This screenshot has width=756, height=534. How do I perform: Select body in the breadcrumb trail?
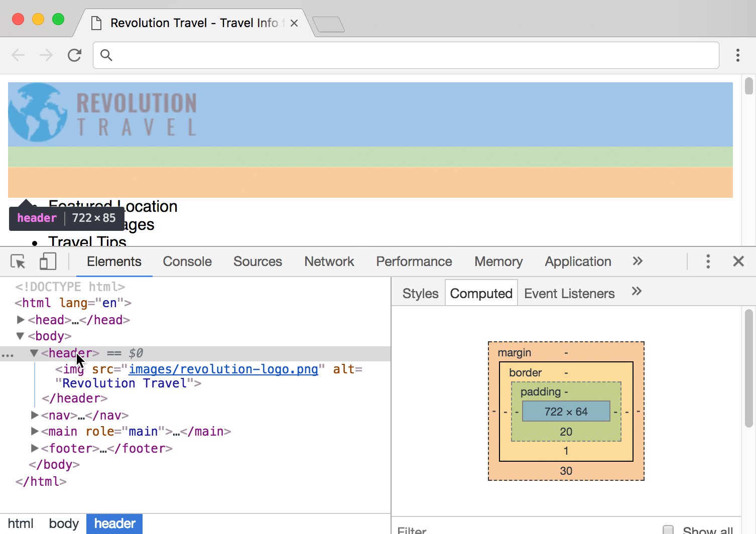click(x=64, y=523)
